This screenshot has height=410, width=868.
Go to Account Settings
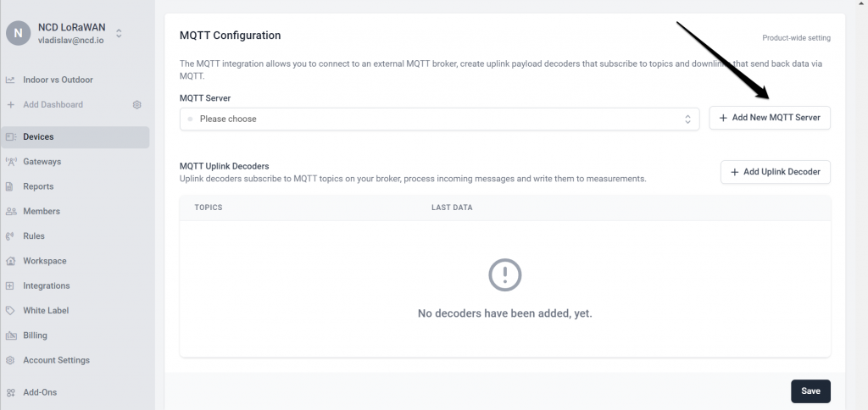click(x=57, y=360)
